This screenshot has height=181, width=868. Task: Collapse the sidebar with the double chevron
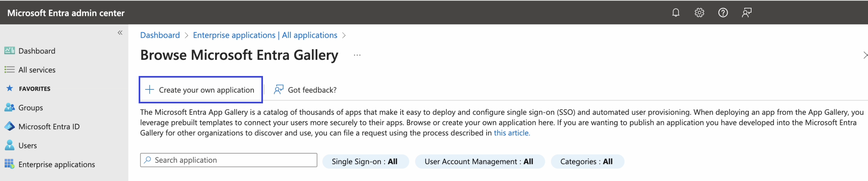click(x=120, y=33)
